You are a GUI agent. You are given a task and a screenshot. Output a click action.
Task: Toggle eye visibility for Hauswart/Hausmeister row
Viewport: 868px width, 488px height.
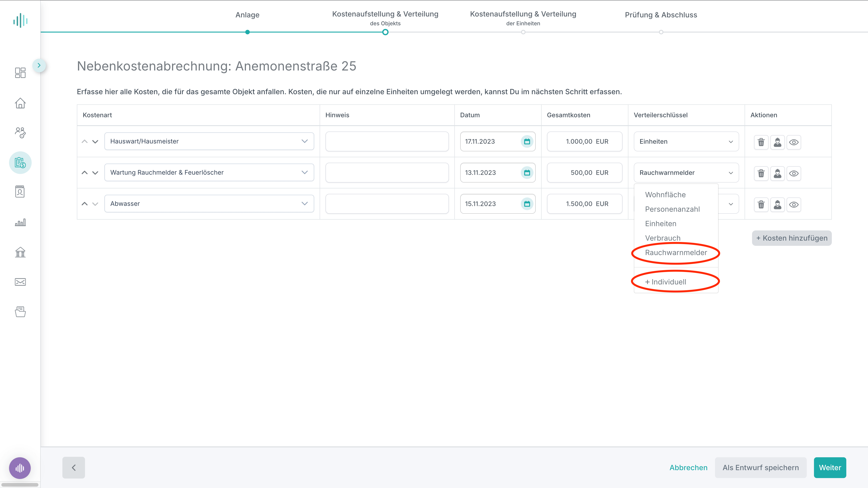click(x=794, y=142)
